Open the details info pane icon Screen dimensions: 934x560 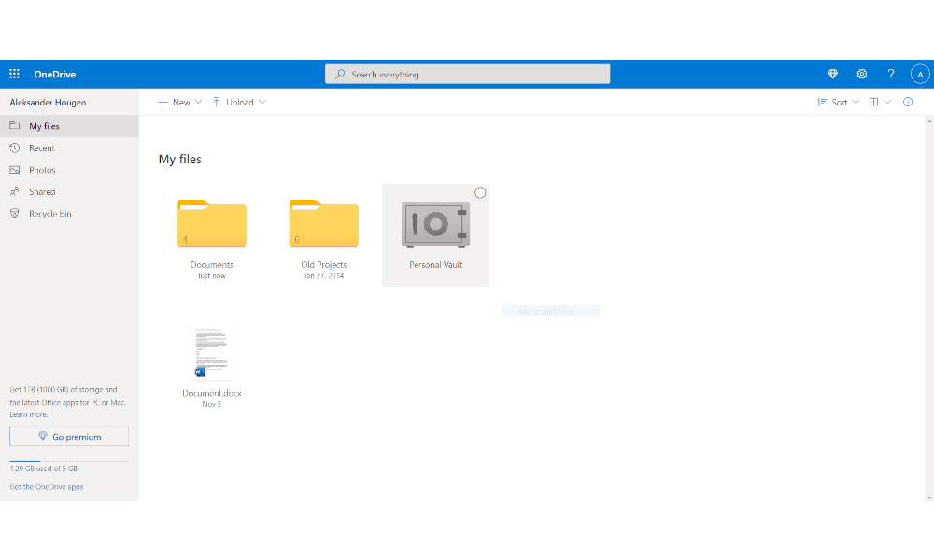tap(908, 102)
